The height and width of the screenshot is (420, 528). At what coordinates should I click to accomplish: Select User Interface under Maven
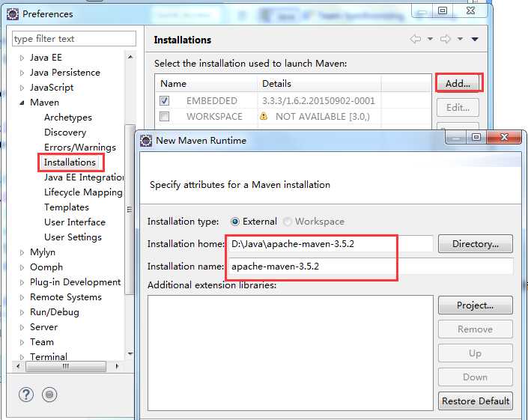pyautogui.click(x=75, y=222)
